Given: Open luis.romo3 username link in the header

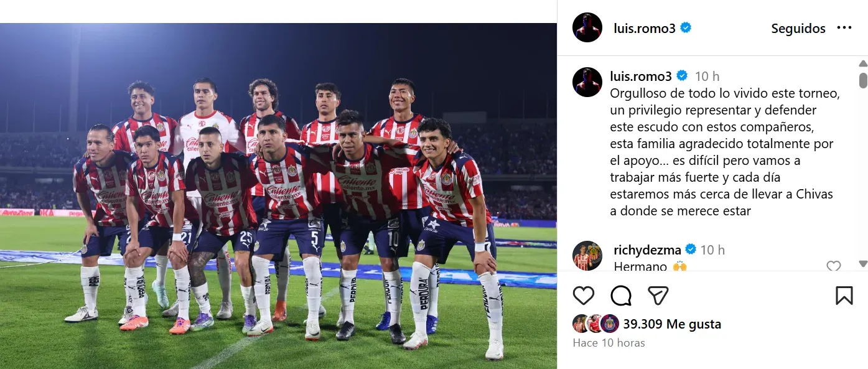Looking at the screenshot, I should tap(644, 29).
